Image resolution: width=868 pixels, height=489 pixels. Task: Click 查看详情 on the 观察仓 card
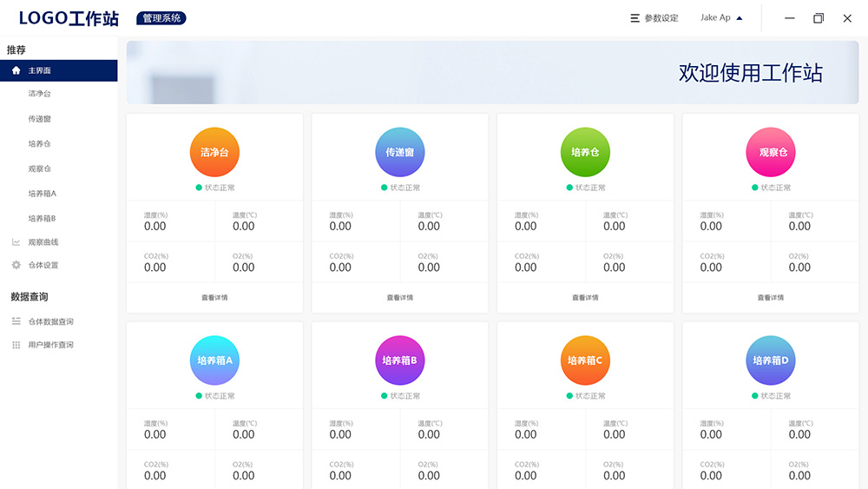771,297
